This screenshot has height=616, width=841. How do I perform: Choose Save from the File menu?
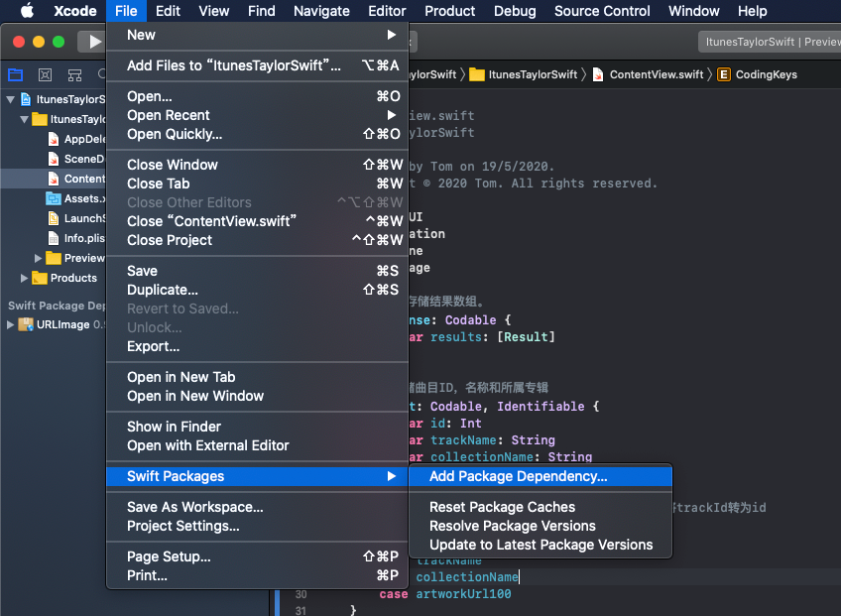click(258, 271)
